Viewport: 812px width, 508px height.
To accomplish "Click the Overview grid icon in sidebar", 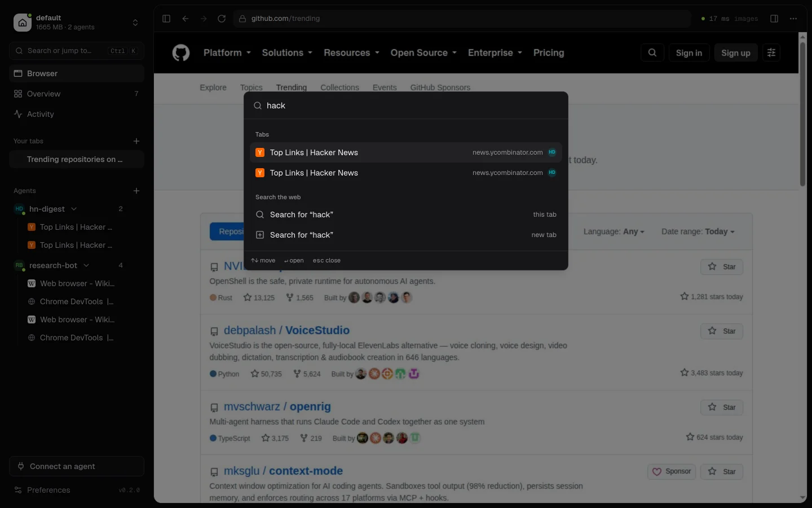I will (x=18, y=94).
